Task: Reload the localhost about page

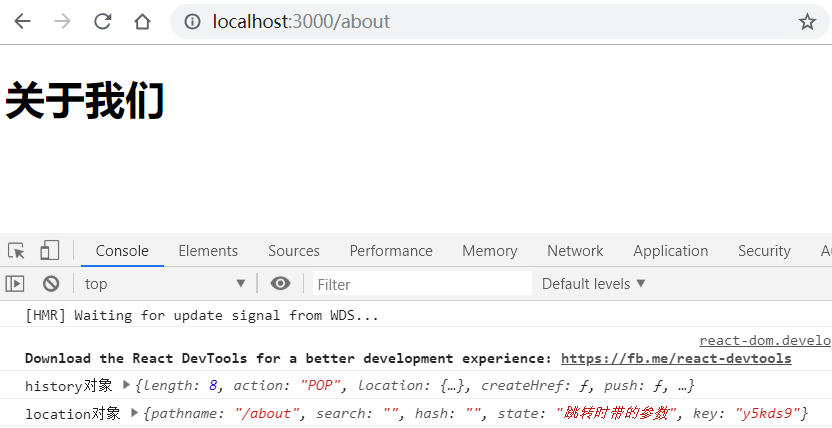Action: tap(102, 21)
